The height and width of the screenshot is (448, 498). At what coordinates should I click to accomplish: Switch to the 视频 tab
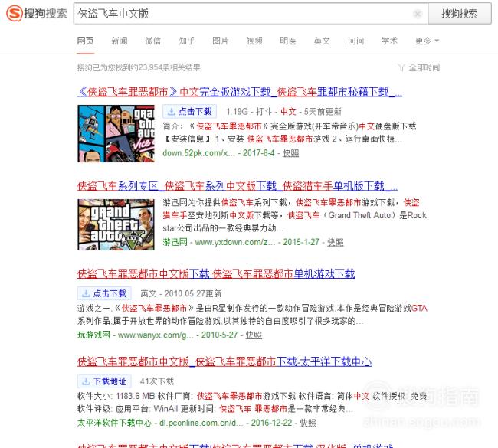point(254,41)
